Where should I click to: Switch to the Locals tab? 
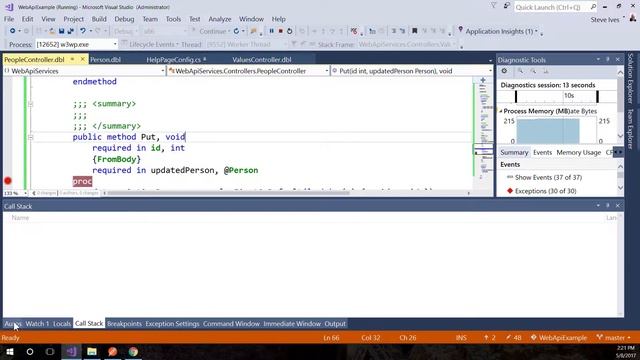click(62, 324)
